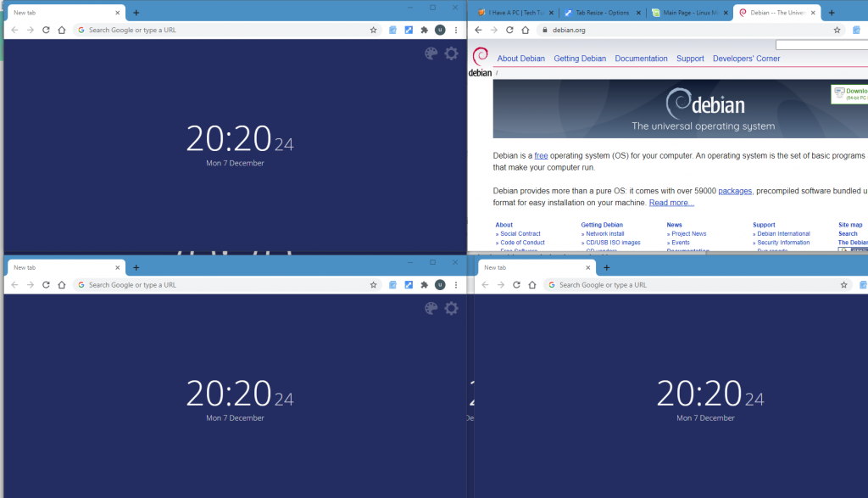Open the 'Documentation' navigation link

pos(641,59)
